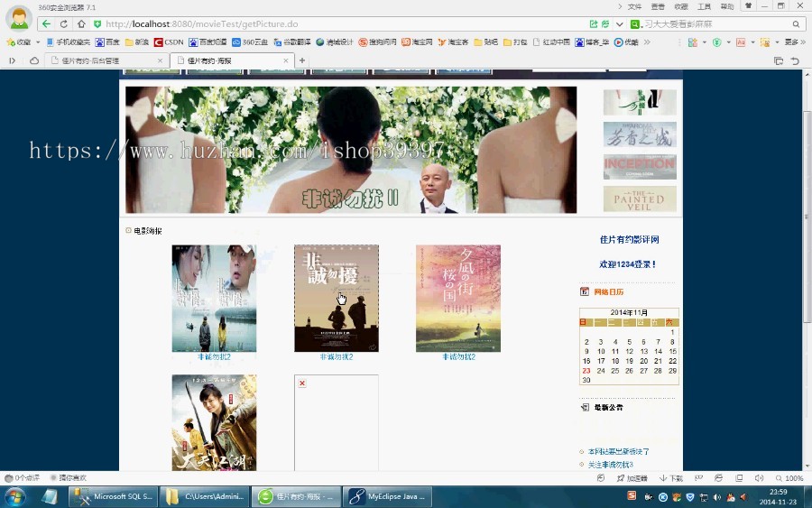Open the 帮助 menu
The width and height of the screenshot is (812, 508).
point(727,6)
